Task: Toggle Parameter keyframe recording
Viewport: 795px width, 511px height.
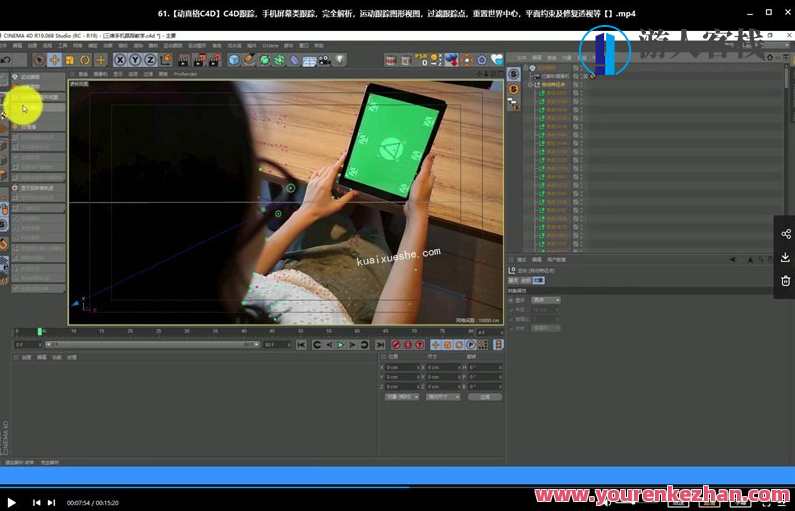Action: 471,345
